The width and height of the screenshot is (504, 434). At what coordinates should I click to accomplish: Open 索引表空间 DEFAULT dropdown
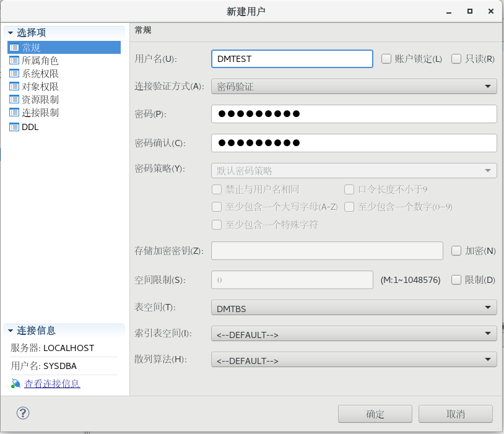[354, 334]
